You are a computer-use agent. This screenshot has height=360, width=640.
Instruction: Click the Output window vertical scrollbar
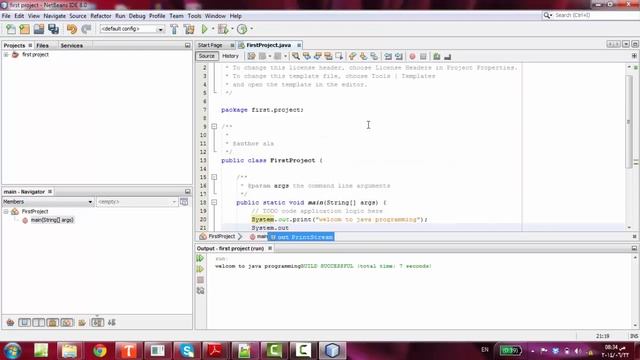635,291
